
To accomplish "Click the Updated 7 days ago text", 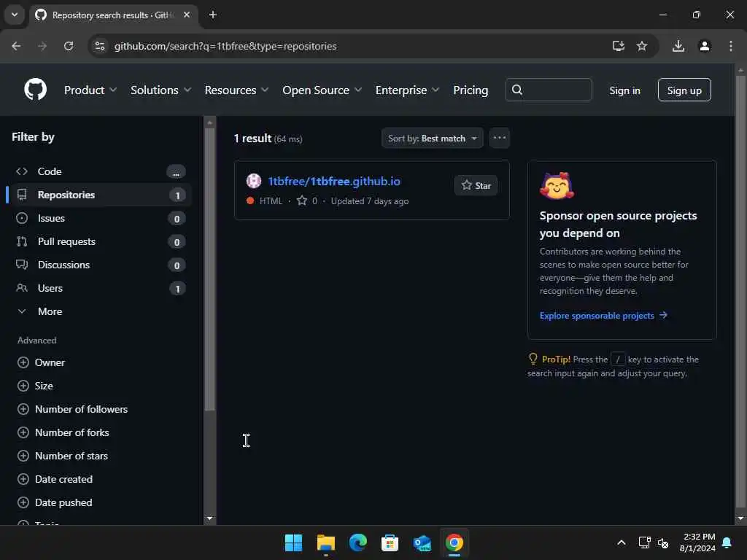I will [x=370, y=201].
